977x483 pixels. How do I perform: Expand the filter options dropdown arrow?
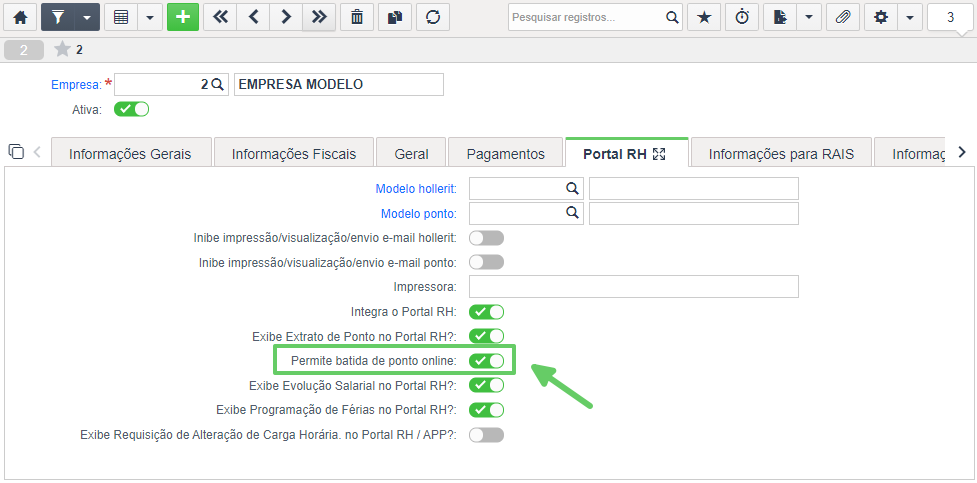pyautogui.click(x=87, y=17)
